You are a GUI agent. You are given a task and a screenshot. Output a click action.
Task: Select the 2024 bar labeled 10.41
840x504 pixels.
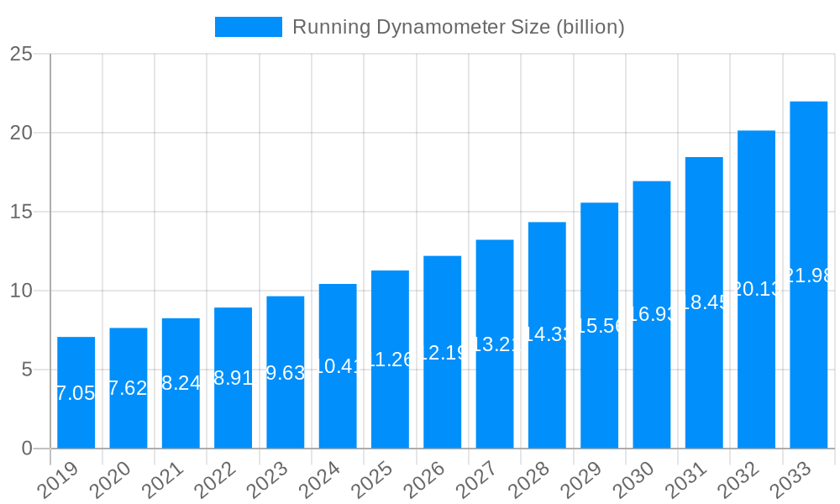tap(339, 365)
